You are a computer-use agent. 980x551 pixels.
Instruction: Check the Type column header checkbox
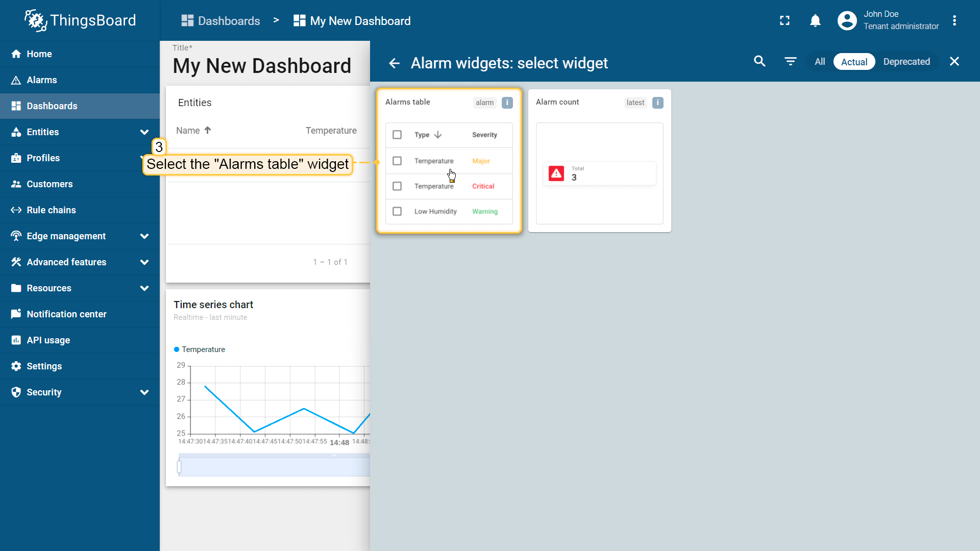(x=397, y=135)
